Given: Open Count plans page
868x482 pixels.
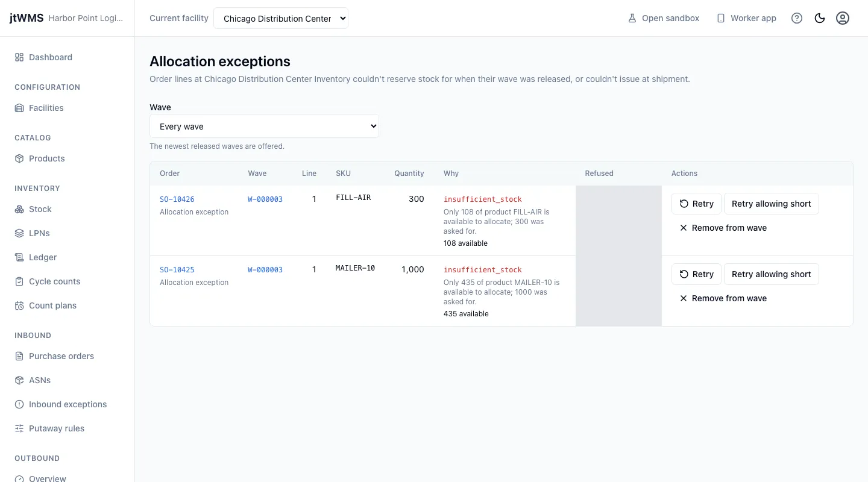Looking at the screenshot, I should (x=67, y=305).
